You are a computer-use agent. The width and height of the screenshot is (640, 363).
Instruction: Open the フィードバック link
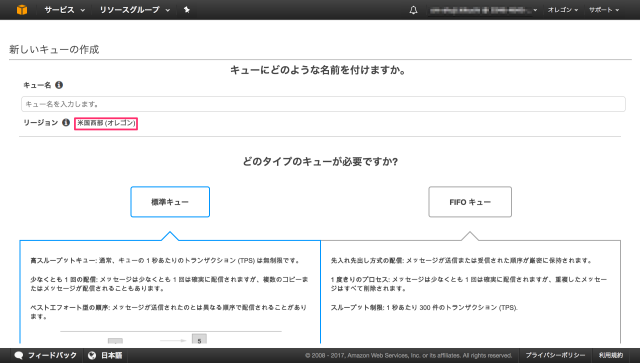point(52,355)
